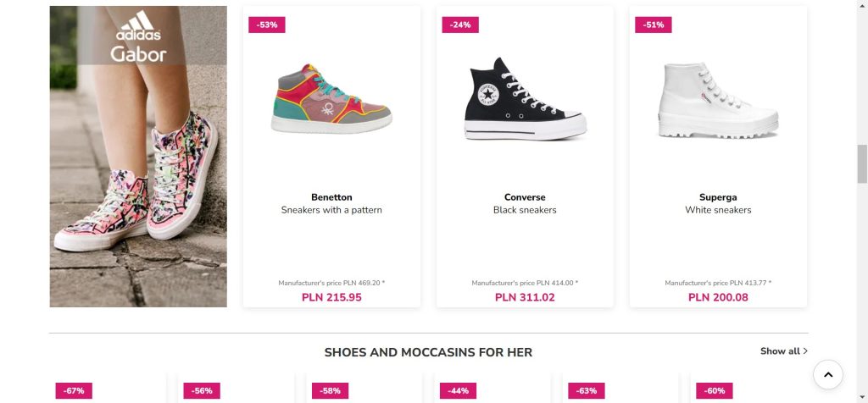Click the PLN 200.08 price

click(718, 297)
